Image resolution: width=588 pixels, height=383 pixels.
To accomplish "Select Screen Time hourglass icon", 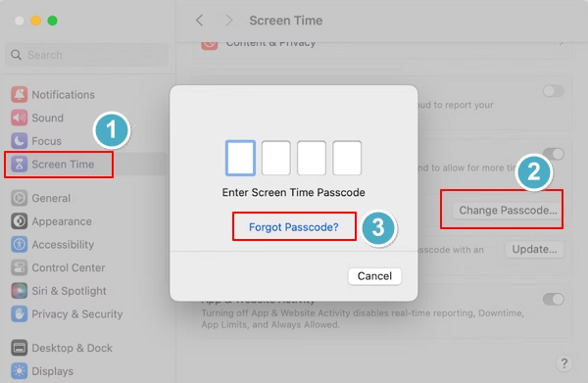I will point(20,165).
